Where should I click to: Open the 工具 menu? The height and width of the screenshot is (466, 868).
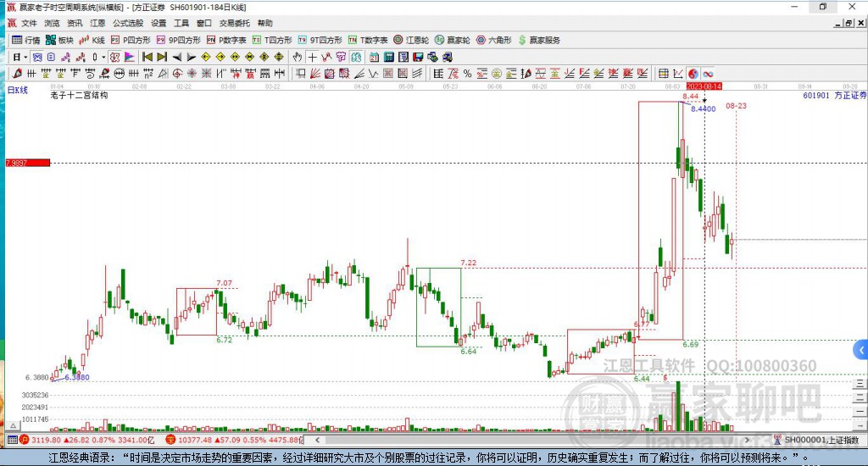click(181, 23)
